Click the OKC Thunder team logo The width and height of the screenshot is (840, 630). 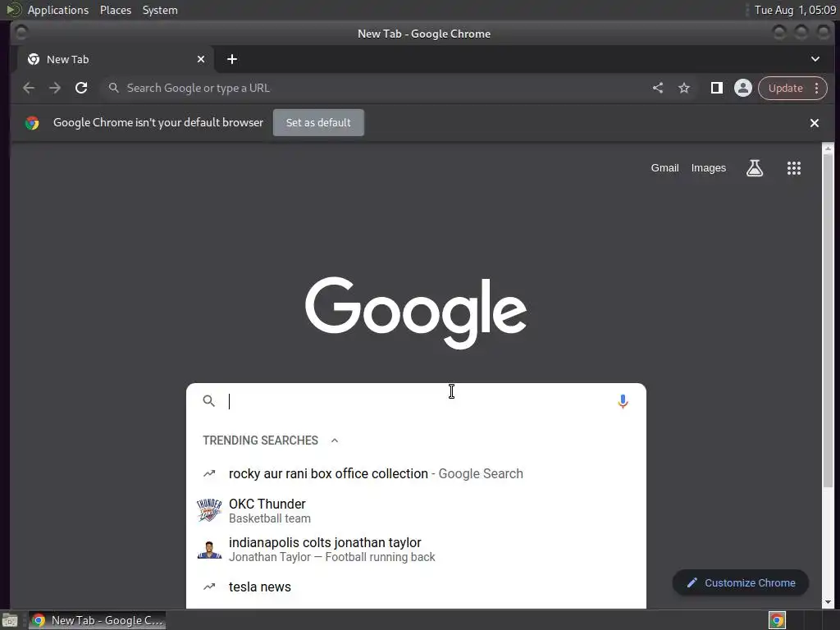[x=209, y=510]
